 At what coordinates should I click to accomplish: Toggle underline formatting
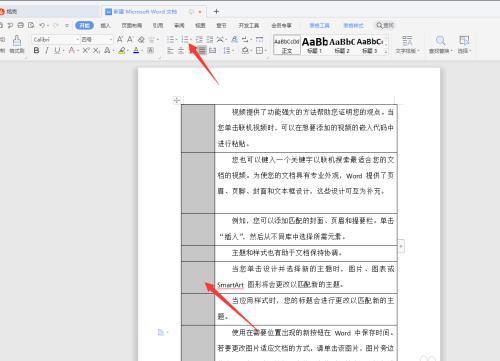click(57, 51)
